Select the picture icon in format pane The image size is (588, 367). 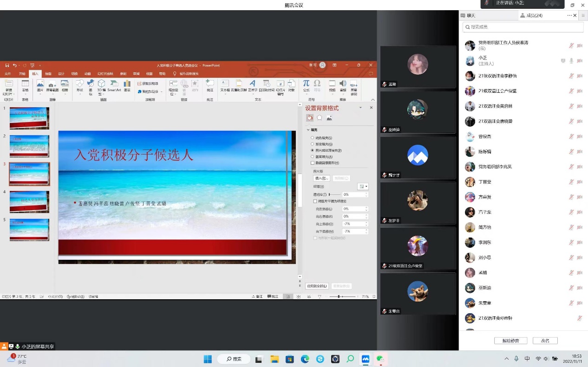(329, 118)
